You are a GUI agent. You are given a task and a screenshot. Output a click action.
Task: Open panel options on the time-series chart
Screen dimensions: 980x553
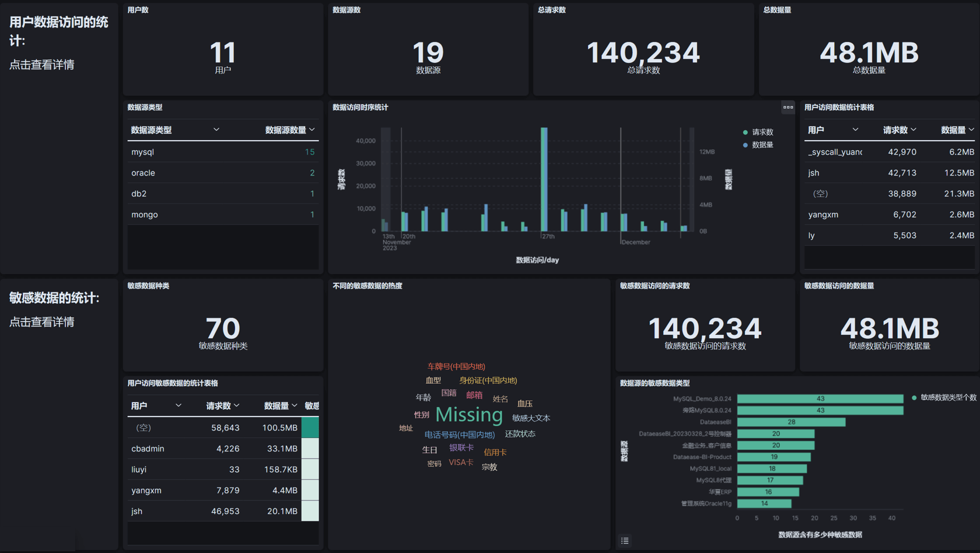787,107
